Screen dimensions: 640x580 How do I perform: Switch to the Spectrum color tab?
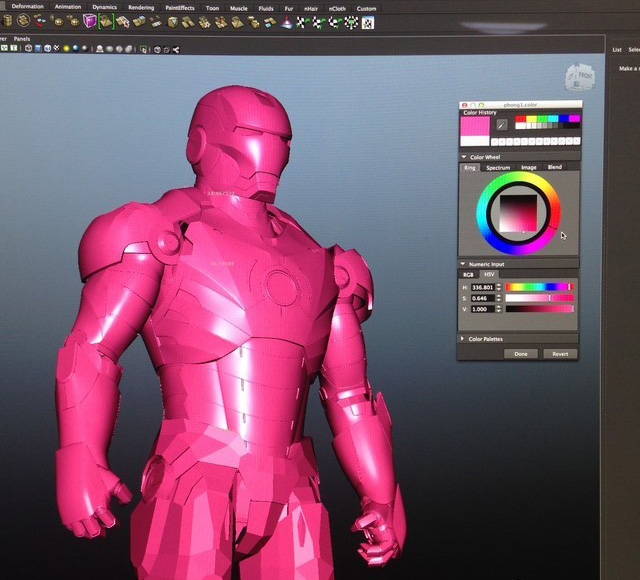click(498, 167)
